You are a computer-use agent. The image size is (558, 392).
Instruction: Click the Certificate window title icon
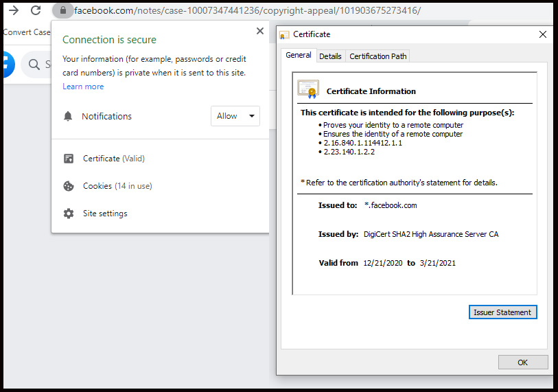tap(284, 35)
